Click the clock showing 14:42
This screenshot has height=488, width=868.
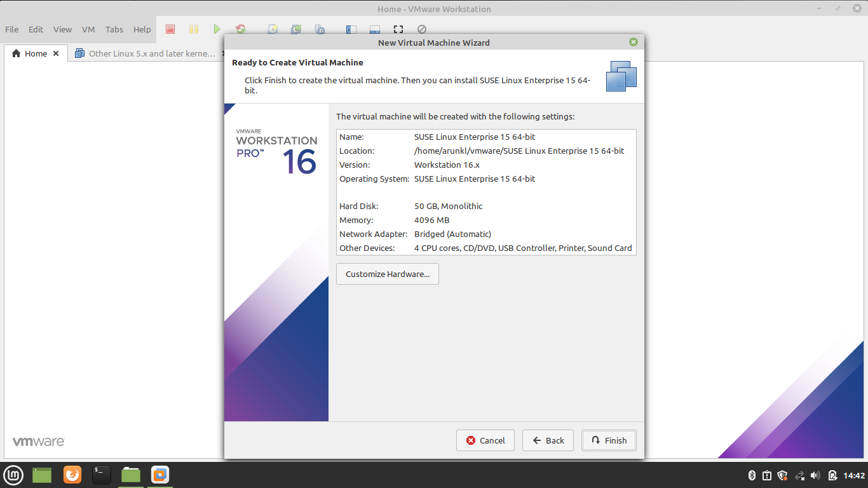pyautogui.click(x=854, y=475)
